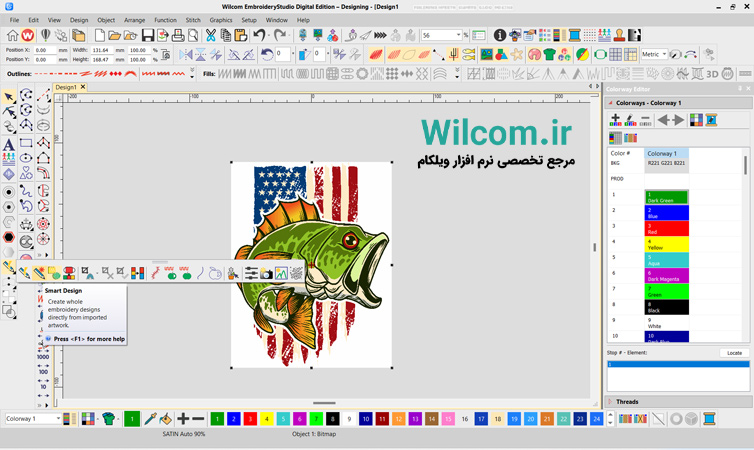Image resolution: width=754 pixels, height=450 pixels.
Task: Click the Add color plus icon in Colorway Editor
Action: (x=615, y=120)
